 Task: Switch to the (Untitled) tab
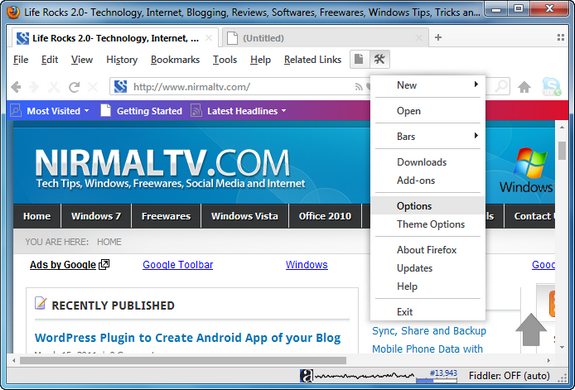point(325,38)
